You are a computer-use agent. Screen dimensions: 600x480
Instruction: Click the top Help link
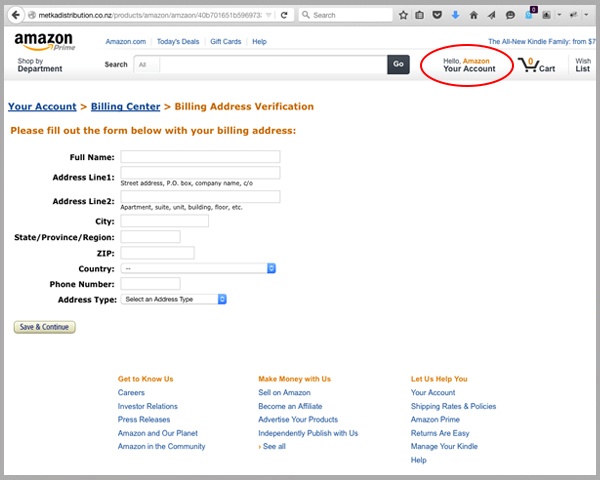259,41
